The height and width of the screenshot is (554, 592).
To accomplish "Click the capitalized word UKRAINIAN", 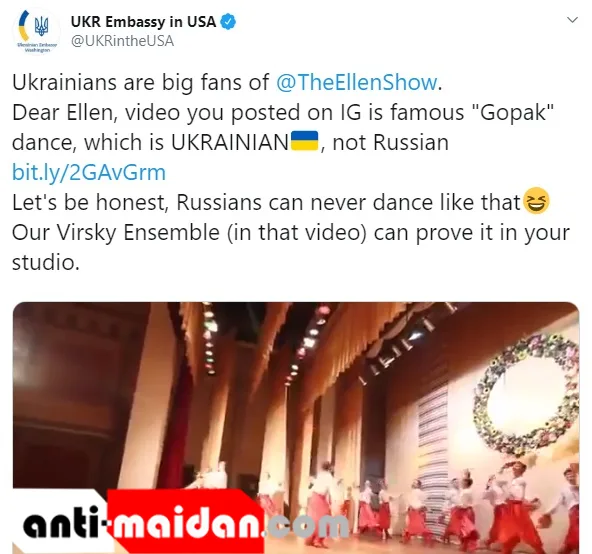I will click(x=230, y=142).
